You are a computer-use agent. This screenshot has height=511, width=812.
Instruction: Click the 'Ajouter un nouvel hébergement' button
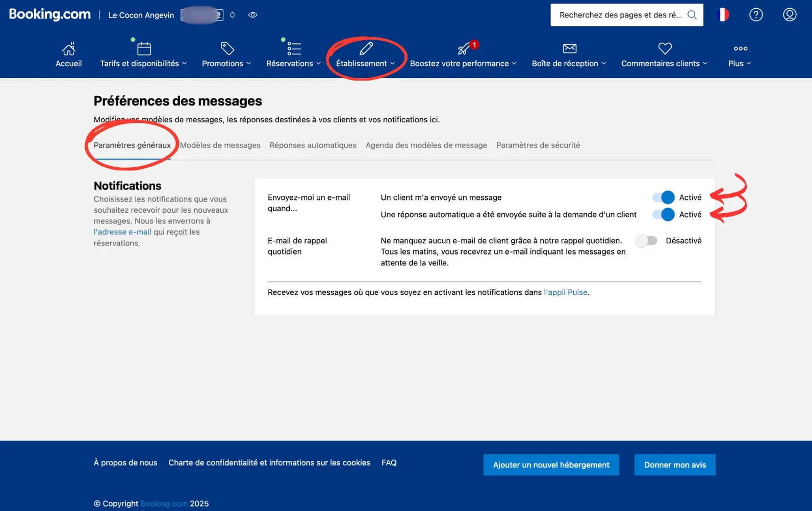coord(551,465)
